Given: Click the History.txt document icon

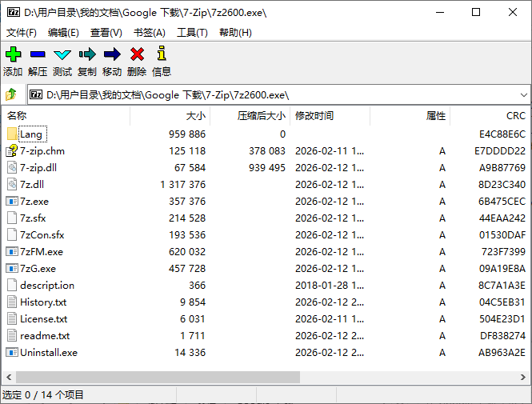Looking at the screenshot, I should [x=12, y=302].
